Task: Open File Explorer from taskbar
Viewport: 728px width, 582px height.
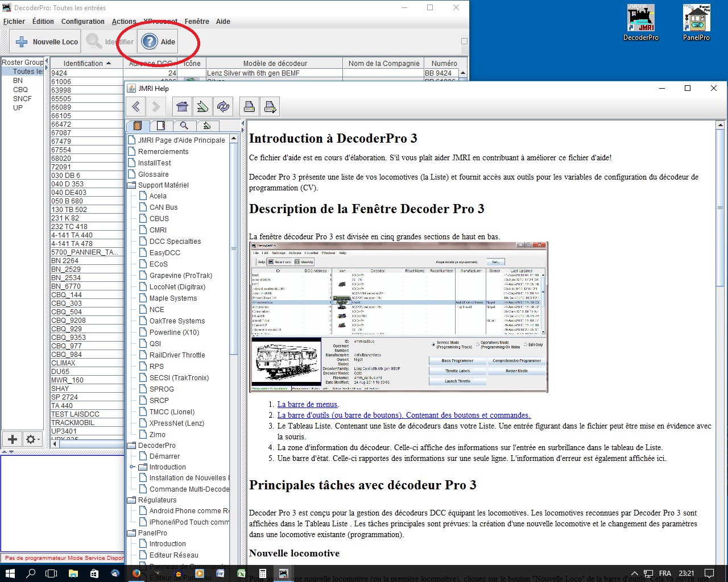Action: point(73,573)
